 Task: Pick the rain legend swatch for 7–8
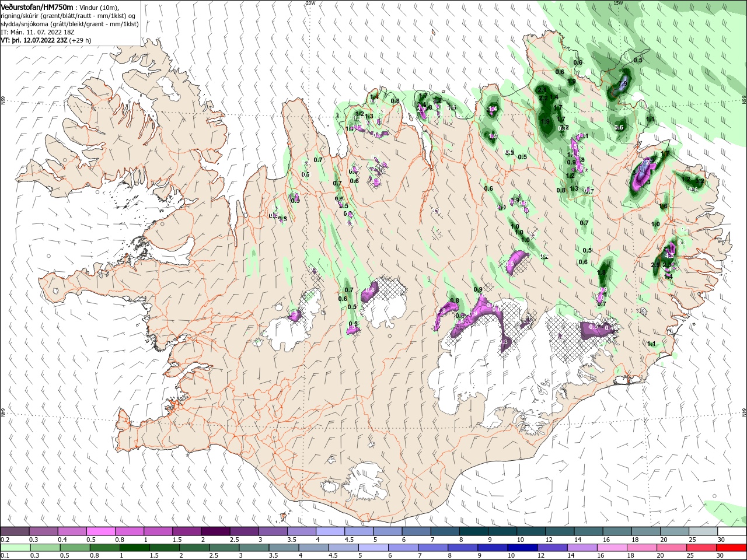click(434, 548)
